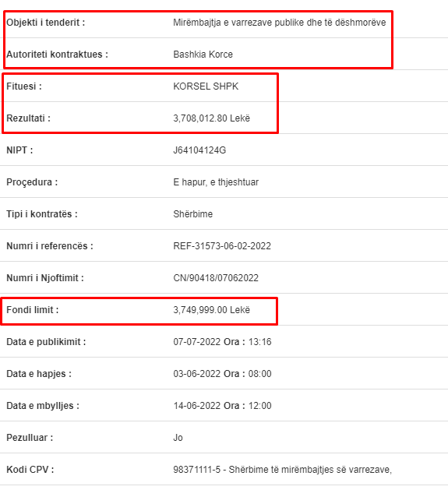448x497 pixels.
Task: Click closing date 14-06-2022
Action: (x=196, y=406)
